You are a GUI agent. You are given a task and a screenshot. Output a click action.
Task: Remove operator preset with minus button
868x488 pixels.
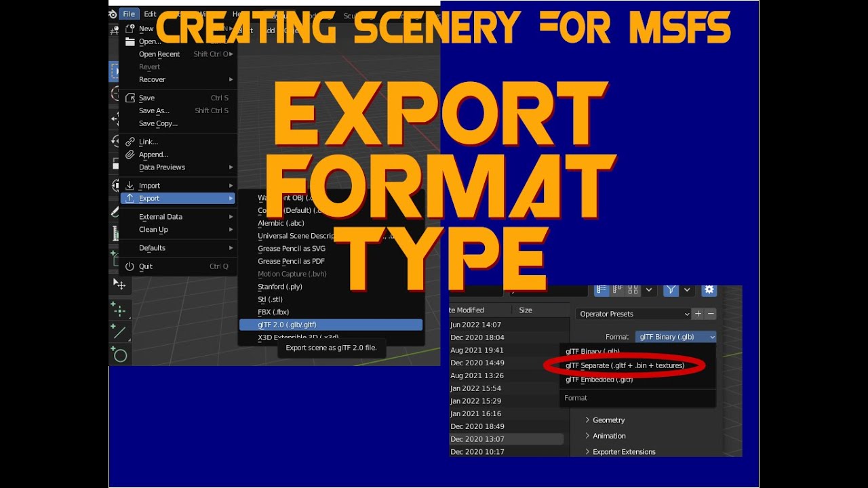click(x=711, y=314)
